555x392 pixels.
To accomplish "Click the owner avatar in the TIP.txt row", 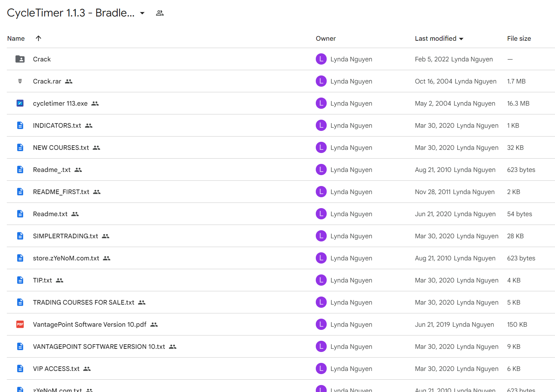I will pyautogui.click(x=321, y=280).
